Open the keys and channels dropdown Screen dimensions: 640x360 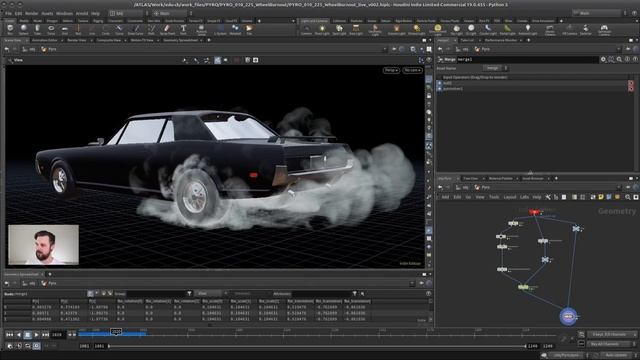click(611, 334)
